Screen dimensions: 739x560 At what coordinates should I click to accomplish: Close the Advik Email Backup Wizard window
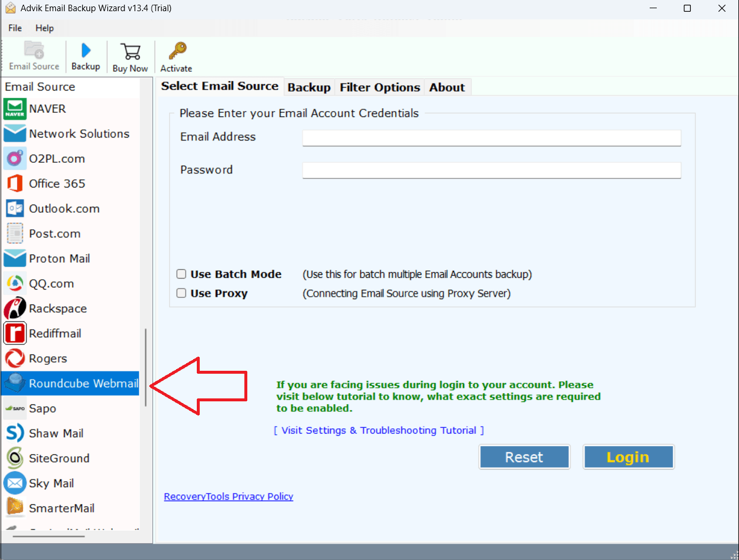722,8
